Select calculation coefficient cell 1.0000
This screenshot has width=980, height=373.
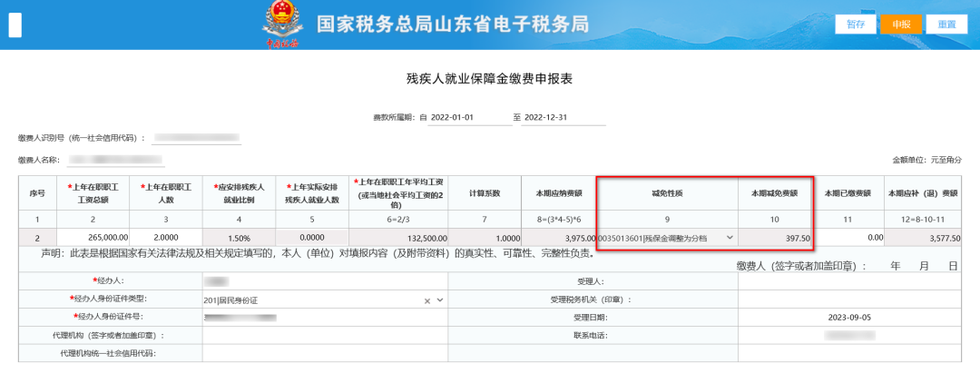pyautogui.click(x=485, y=238)
